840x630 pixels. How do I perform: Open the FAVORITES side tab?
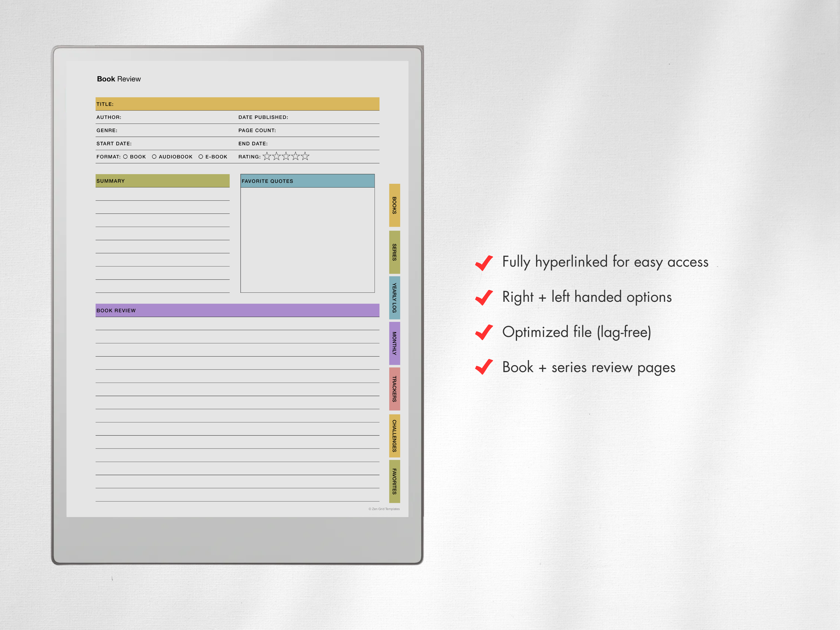click(394, 481)
